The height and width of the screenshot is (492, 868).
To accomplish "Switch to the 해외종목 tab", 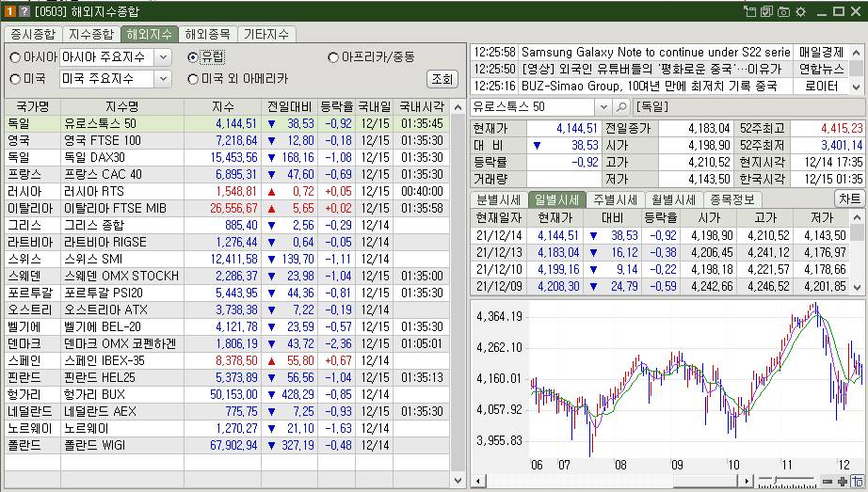I will pos(208,34).
